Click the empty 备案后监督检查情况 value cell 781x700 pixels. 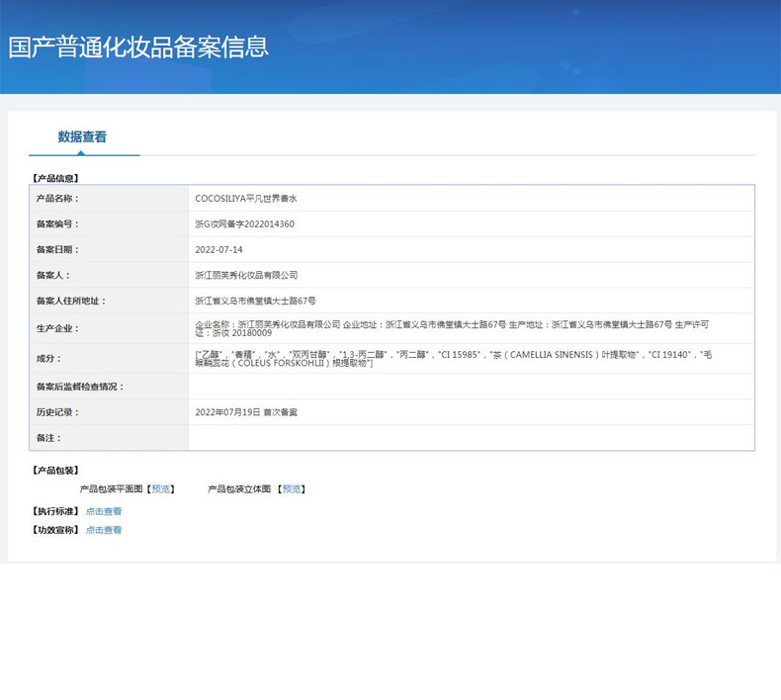471,387
